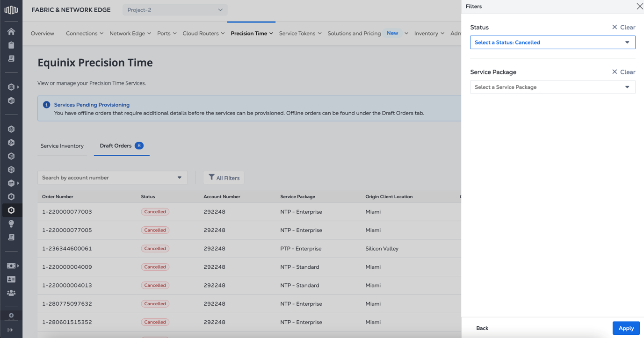Click the Service Package column header
The image size is (644, 338).
297,197
